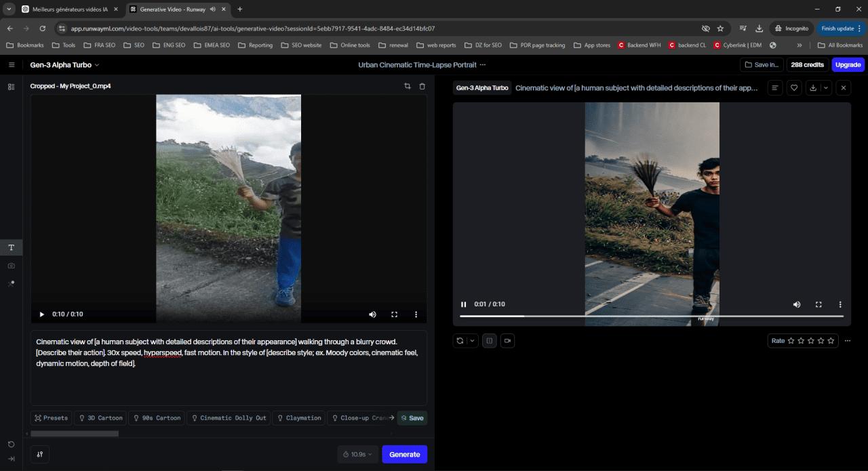
Task: Toggle the compare view button below output
Action: pyautogui.click(x=489, y=341)
